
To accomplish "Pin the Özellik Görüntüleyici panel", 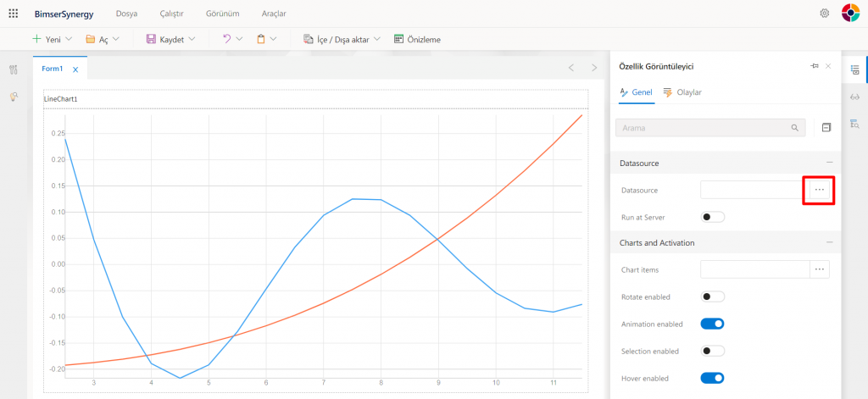I will pos(814,66).
